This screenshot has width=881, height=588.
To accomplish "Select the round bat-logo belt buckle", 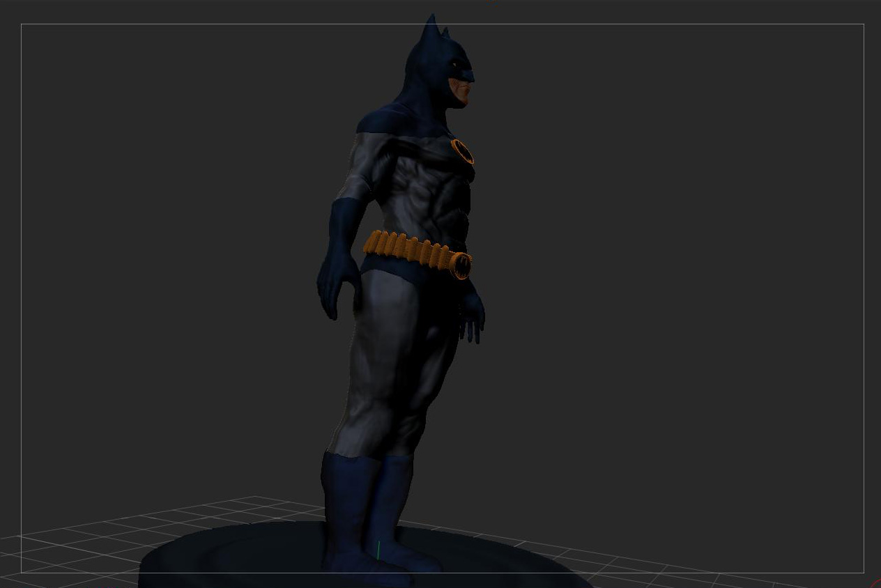I will (461, 265).
